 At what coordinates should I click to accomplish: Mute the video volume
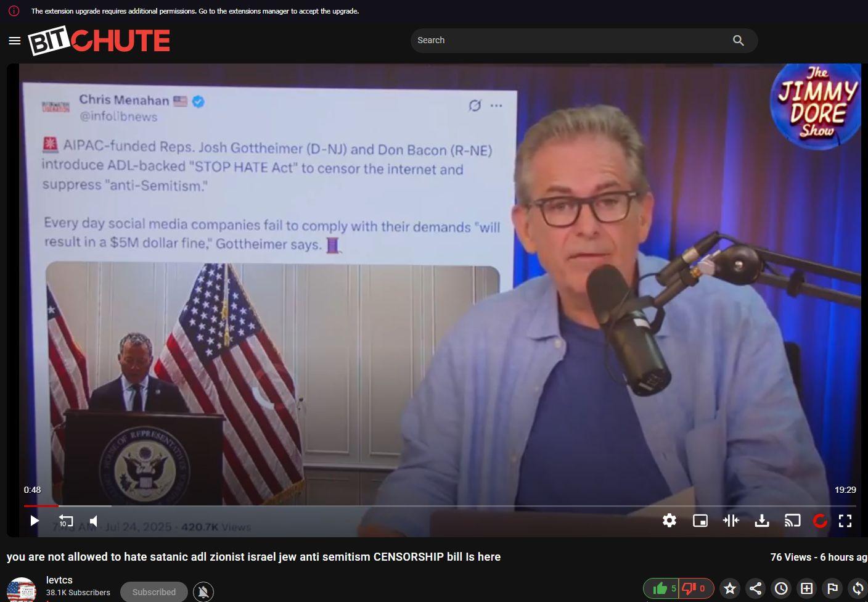coord(94,521)
